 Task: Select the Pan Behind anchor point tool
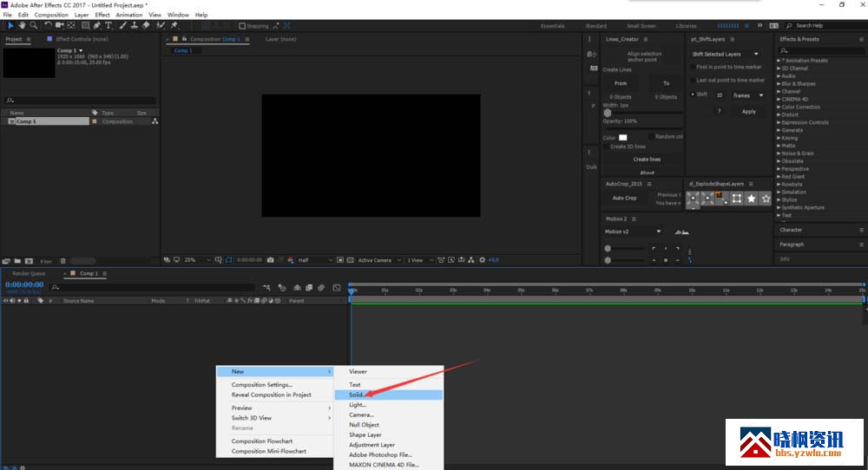click(x=71, y=25)
